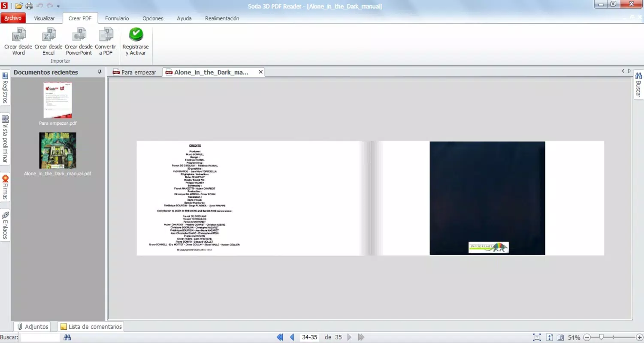This screenshot has height=343, width=644.
Task: Click the Buscar search input field
Action: click(x=40, y=337)
